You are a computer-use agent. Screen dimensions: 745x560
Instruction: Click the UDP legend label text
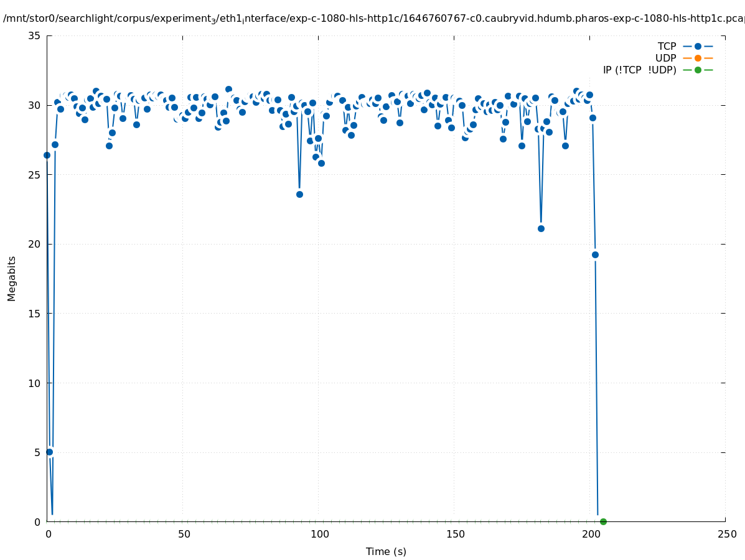tap(665, 58)
